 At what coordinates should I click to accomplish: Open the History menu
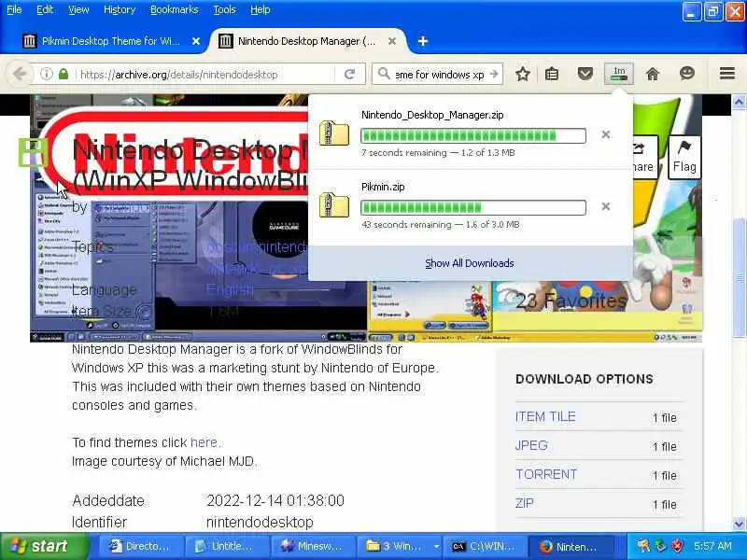[120, 9]
